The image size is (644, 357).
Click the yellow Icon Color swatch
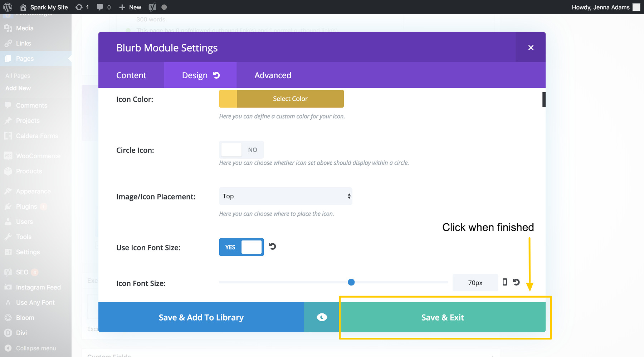228,99
